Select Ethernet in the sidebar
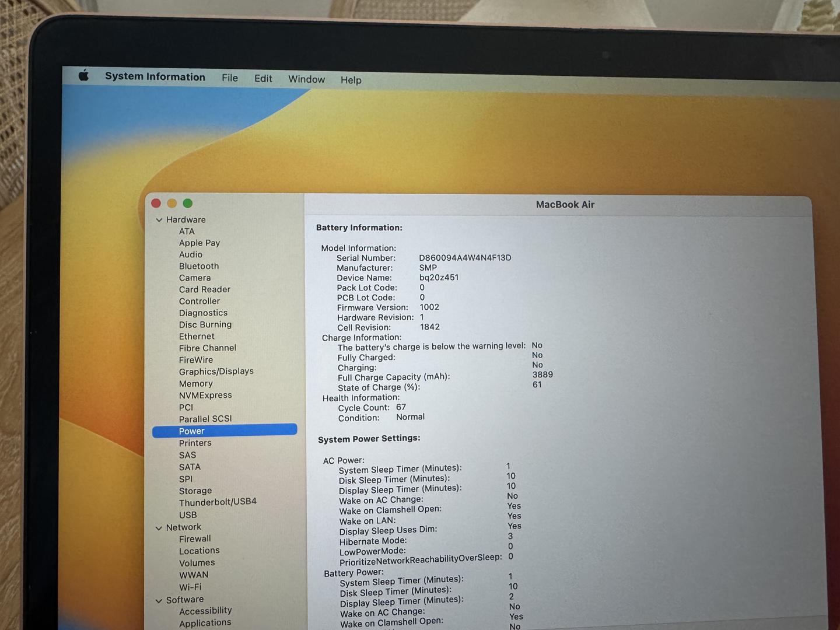Screen dimensions: 840x630 197,336
